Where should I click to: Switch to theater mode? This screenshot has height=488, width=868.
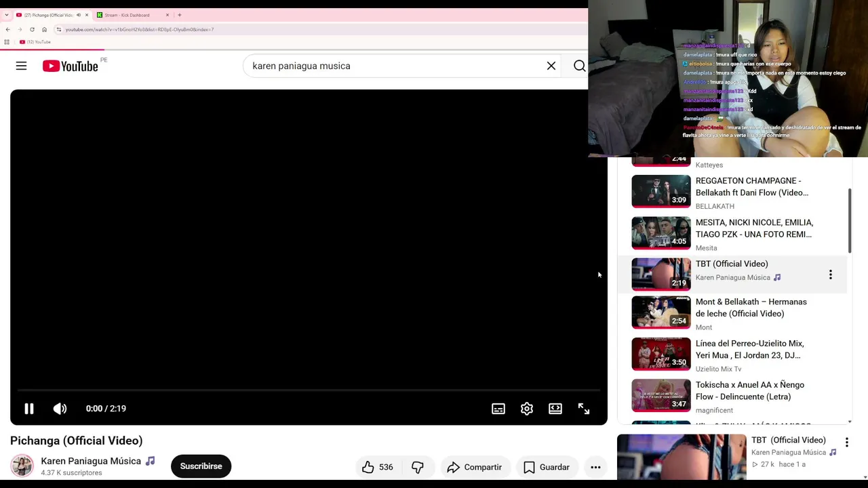(x=555, y=409)
